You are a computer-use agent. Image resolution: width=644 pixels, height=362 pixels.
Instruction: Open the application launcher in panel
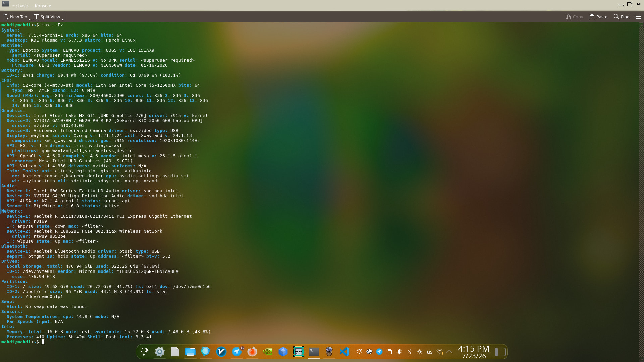145,352
